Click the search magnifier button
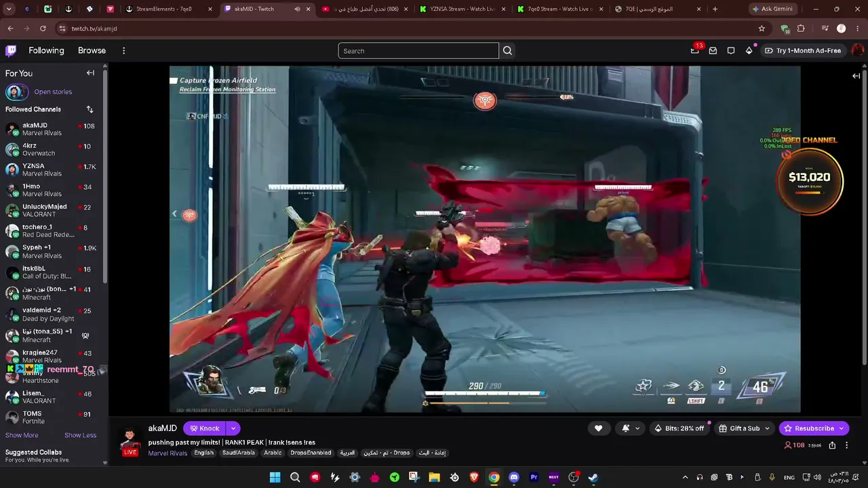 507,51
